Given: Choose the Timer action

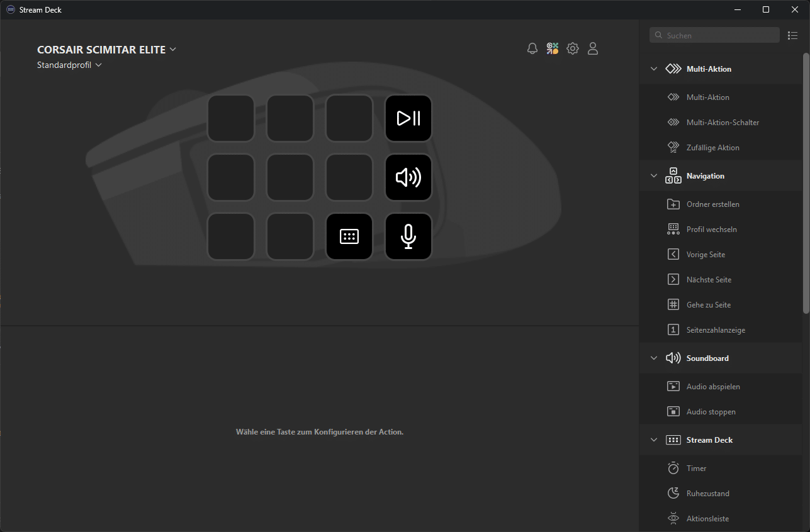Looking at the screenshot, I should pos(696,468).
